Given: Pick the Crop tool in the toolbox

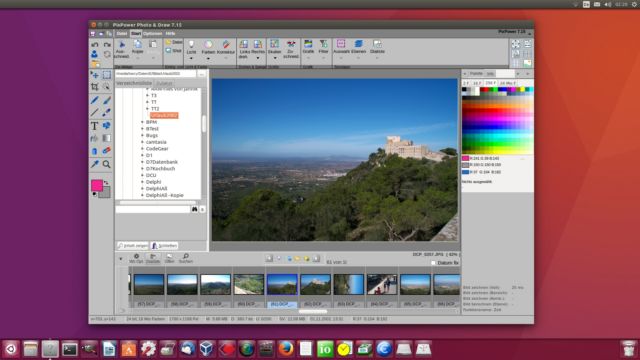Looking at the screenshot, I should 94,87.
